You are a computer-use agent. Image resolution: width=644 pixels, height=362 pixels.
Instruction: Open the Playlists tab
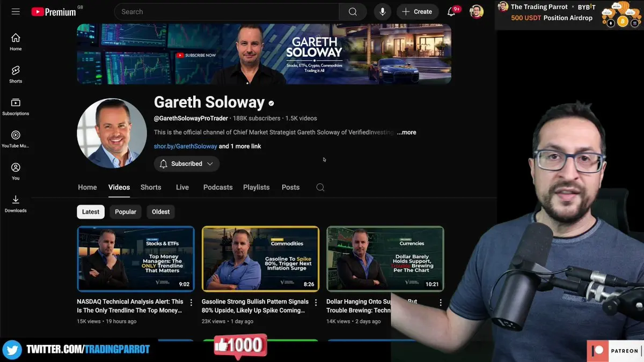[257, 187]
